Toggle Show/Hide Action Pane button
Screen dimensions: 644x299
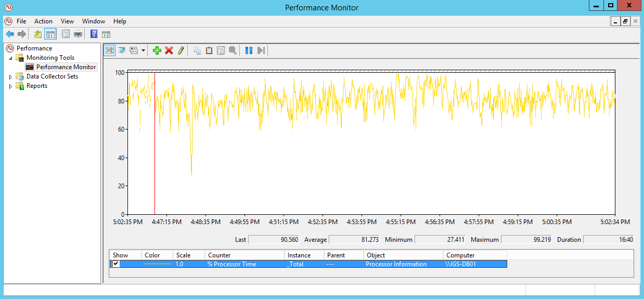coord(106,34)
